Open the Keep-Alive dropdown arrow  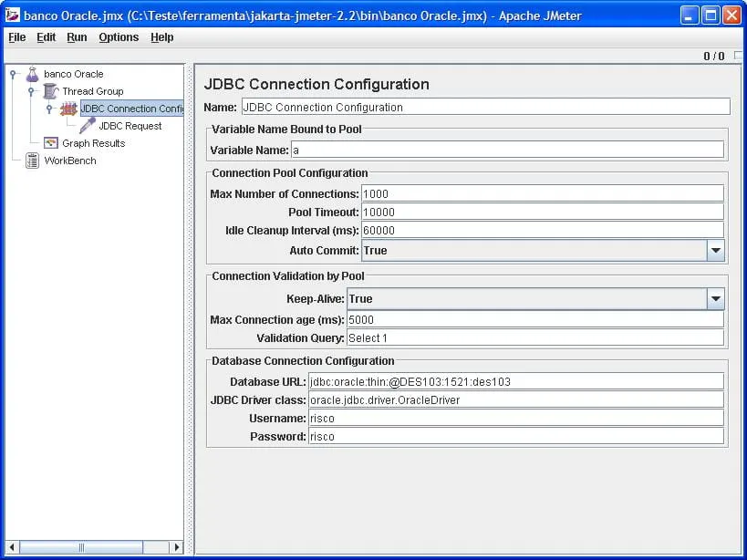pyautogui.click(x=715, y=298)
